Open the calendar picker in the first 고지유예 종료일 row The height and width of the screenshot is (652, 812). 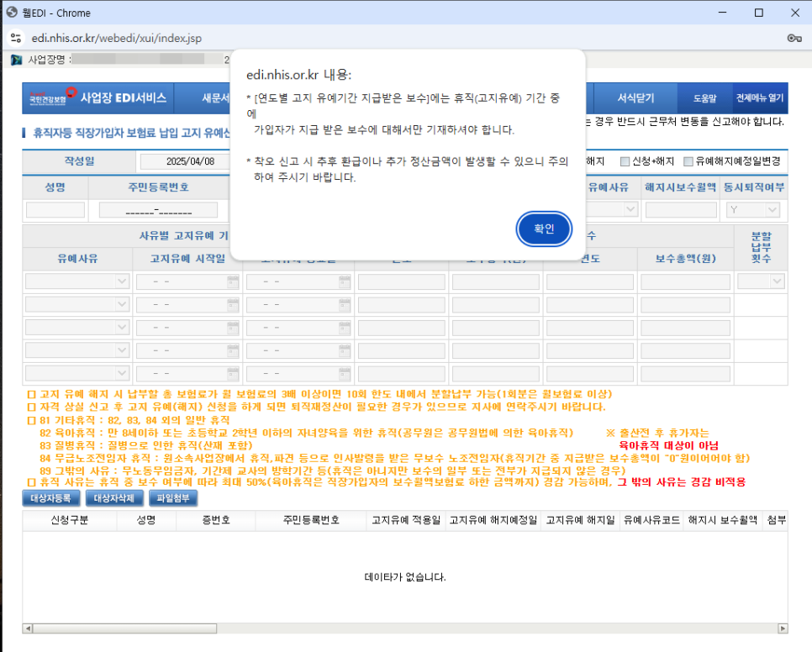[345, 282]
